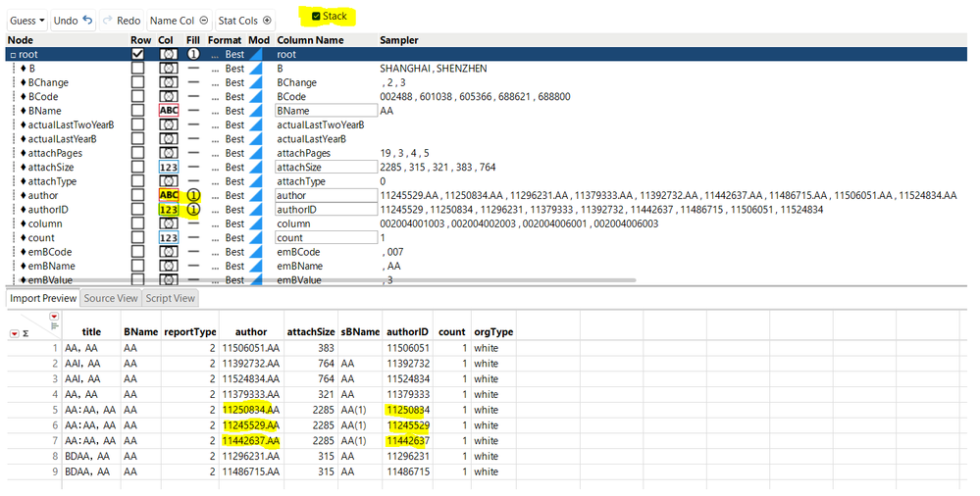Click the fill indicator icon for authorID
The width and height of the screenshot is (980, 496).
pos(193,210)
